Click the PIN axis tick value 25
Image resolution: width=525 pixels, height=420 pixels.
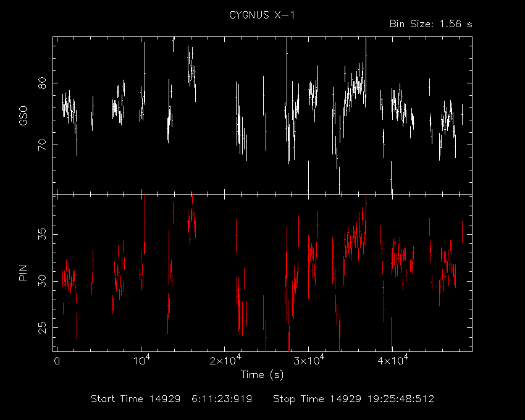click(42, 327)
